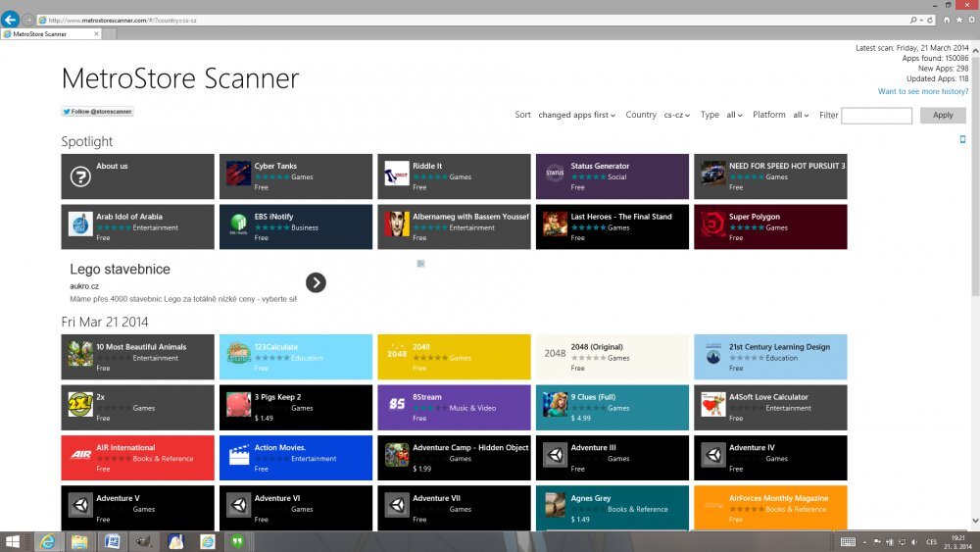Click the 3 Pigs Keep 2 app icon
Viewport: 980px width, 552px height.
pos(238,405)
